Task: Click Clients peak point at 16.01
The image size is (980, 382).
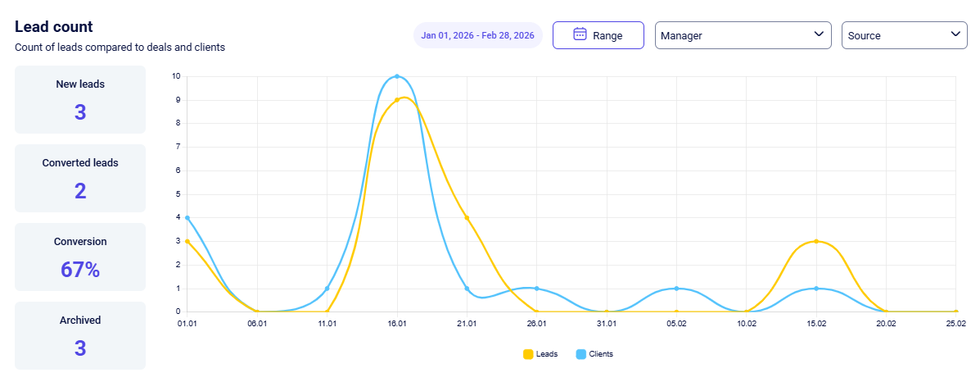Action: [x=397, y=76]
